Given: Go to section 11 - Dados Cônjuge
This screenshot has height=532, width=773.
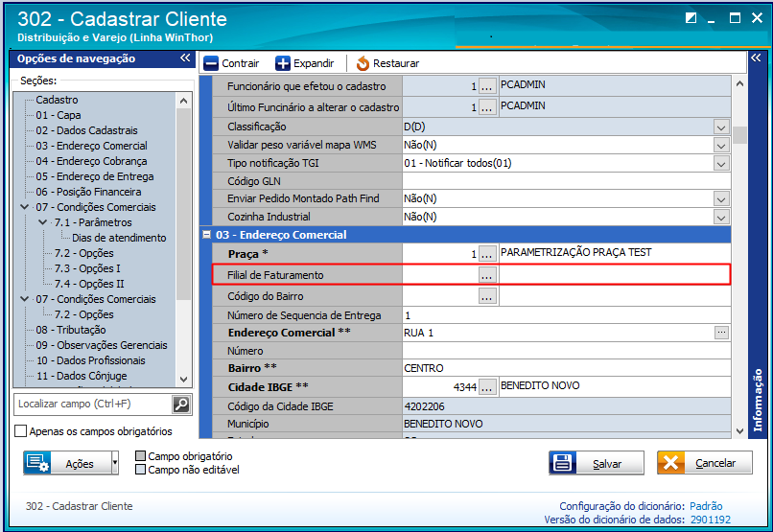Looking at the screenshot, I should coord(82,376).
